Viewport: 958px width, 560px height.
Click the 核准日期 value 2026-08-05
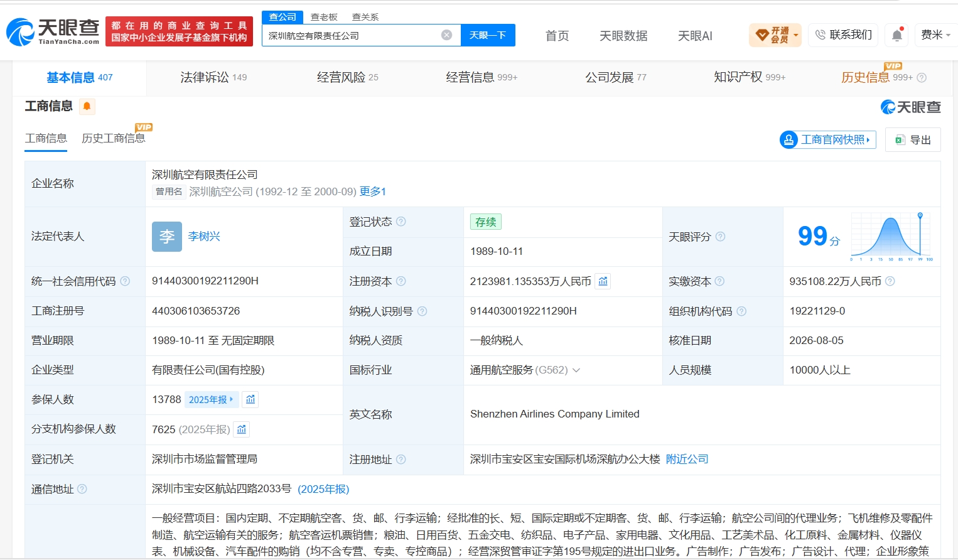pos(817,340)
